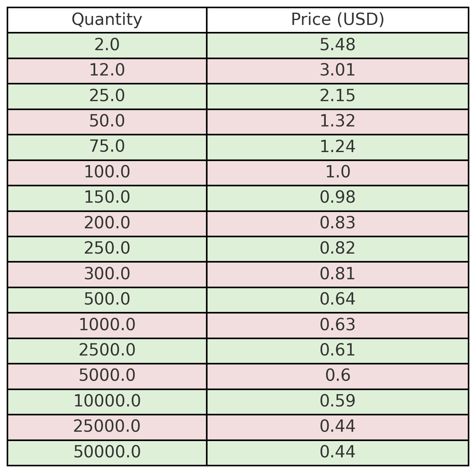Click the Quantity column header

coord(107,20)
